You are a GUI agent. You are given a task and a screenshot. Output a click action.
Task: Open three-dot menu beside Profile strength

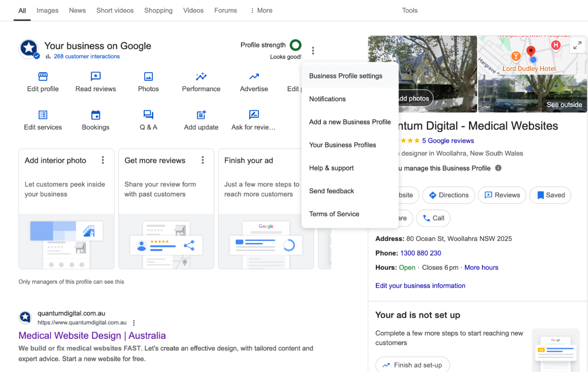(x=313, y=50)
